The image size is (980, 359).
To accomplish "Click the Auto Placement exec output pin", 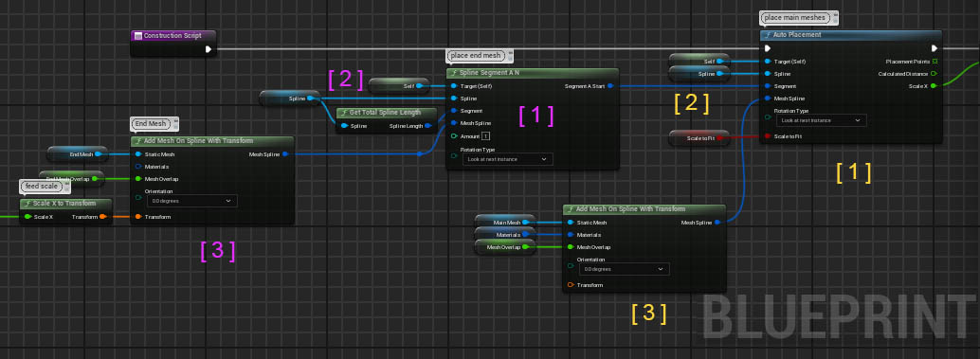I will point(935,48).
